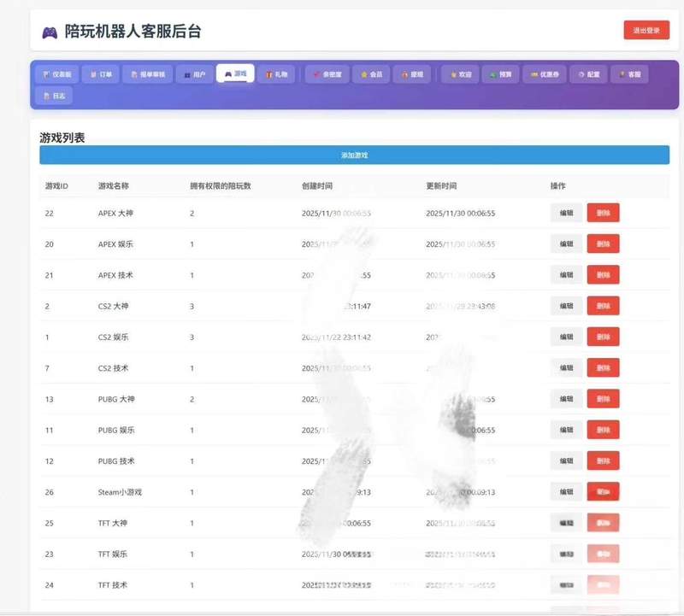
Task: Select the Steam小游戏 name cell
Action: point(120,492)
